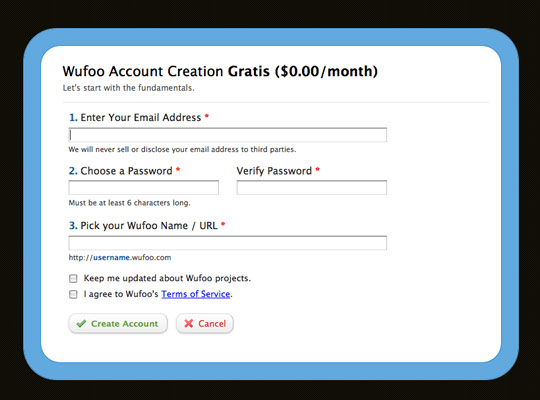Click the 'Choose a Password' label
540x400 pixels.
click(126, 171)
